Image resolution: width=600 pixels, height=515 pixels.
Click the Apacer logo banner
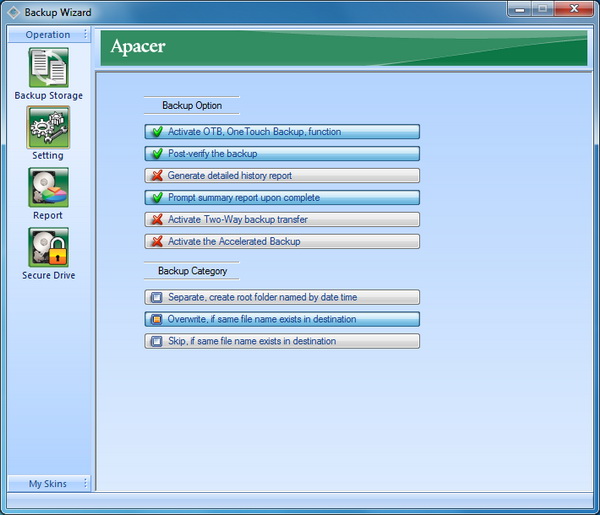click(344, 48)
